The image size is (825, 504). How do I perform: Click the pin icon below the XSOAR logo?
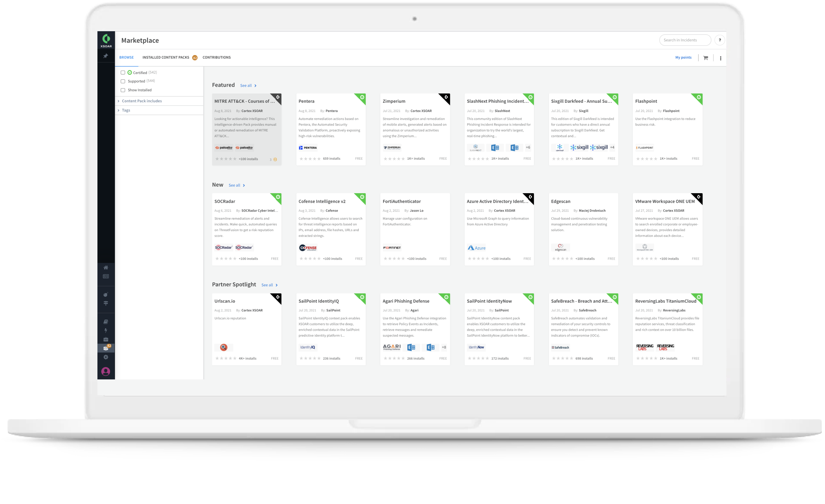pos(106,56)
